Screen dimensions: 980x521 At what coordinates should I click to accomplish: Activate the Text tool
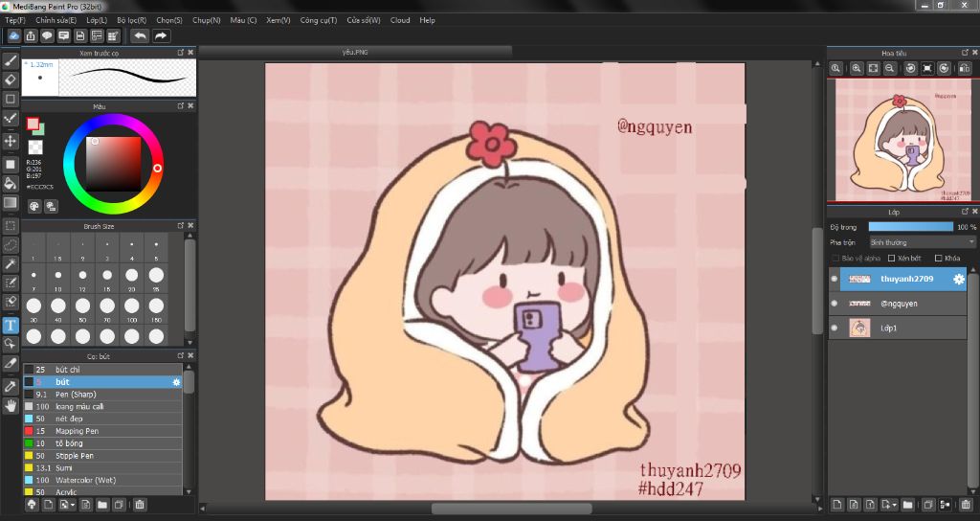pyautogui.click(x=10, y=325)
